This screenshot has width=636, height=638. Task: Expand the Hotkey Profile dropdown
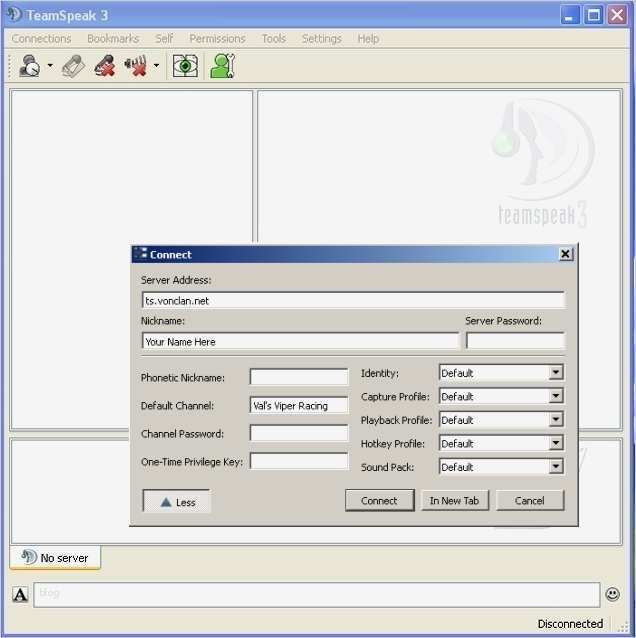click(555, 443)
